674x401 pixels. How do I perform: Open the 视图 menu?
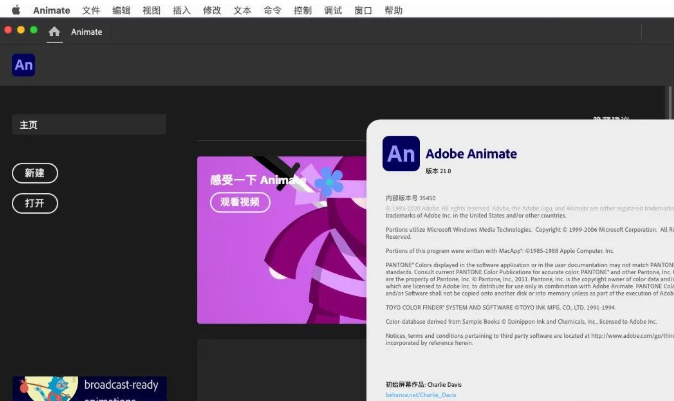[151, 10]
